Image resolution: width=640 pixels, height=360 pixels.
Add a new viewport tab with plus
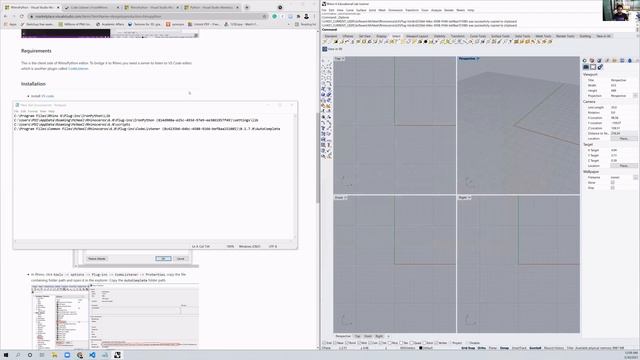pyautogui.click(x=388, y=336)
